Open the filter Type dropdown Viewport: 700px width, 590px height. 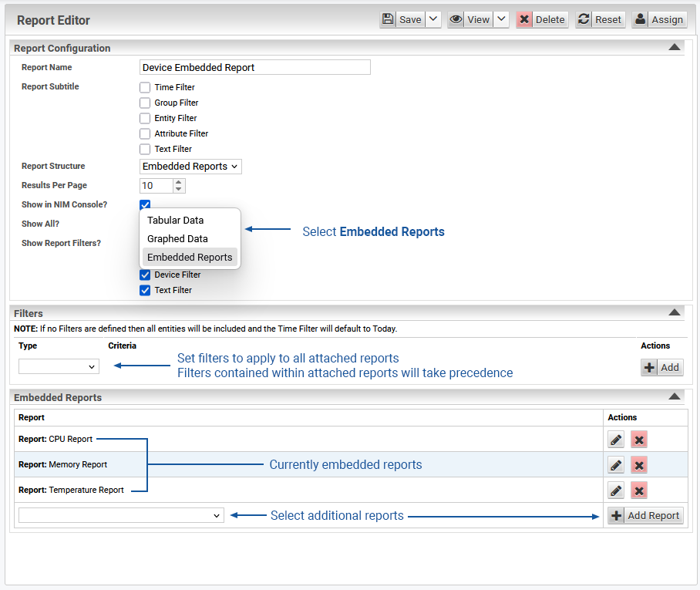[x=59, y=367]
